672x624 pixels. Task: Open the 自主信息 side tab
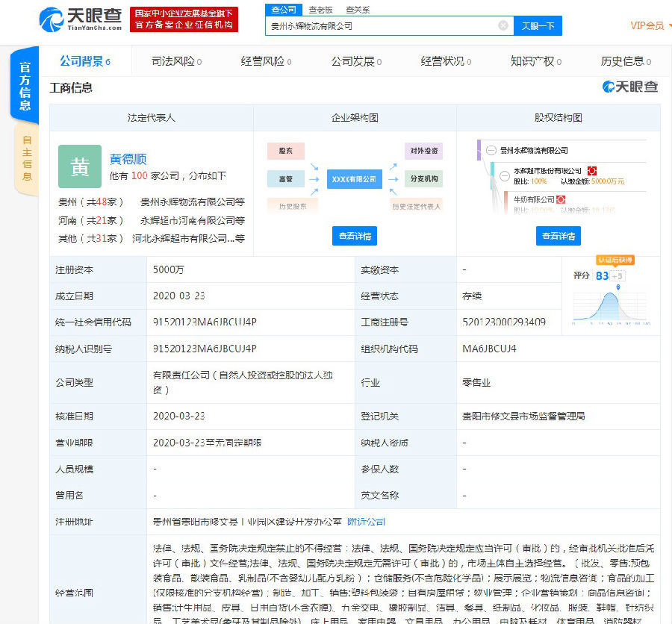coord(27,158)
